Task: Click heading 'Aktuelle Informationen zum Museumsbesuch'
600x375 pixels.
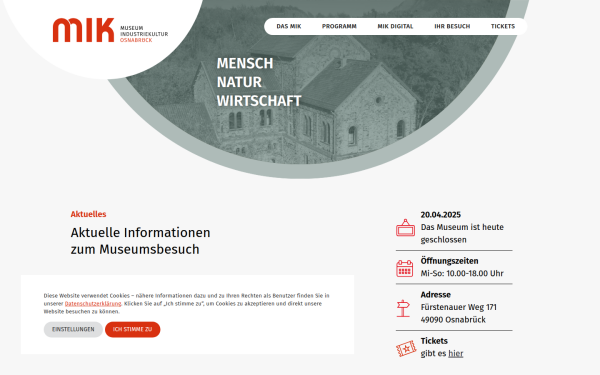Action: tap(140, 241)
